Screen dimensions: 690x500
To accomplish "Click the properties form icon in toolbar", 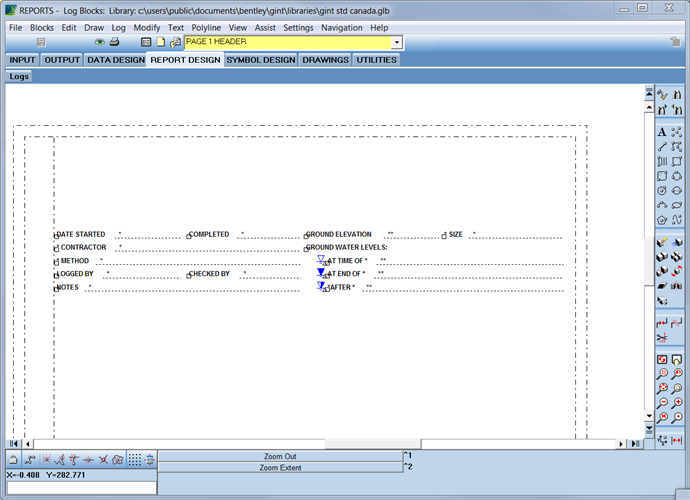I will tap(146, 42).
